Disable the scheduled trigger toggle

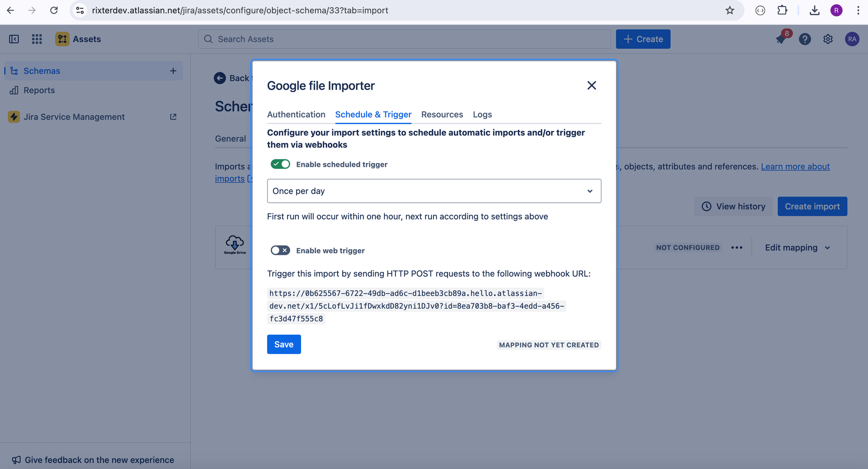click(280, 164)
